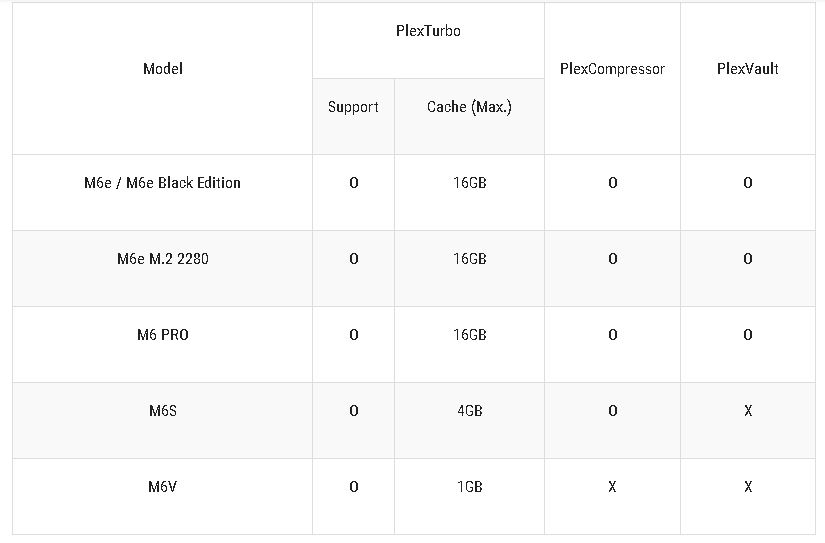825x543 pixels.
Task: Click the PlexVault X mark for M6V
Action: pos(748,487)
